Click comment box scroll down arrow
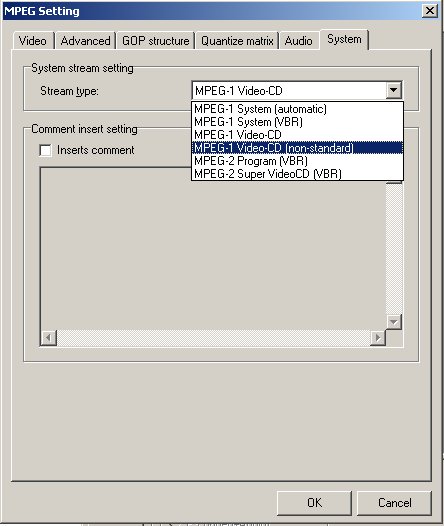The width and height of the screenshot is (444, 526). click(x=394, y=322)
